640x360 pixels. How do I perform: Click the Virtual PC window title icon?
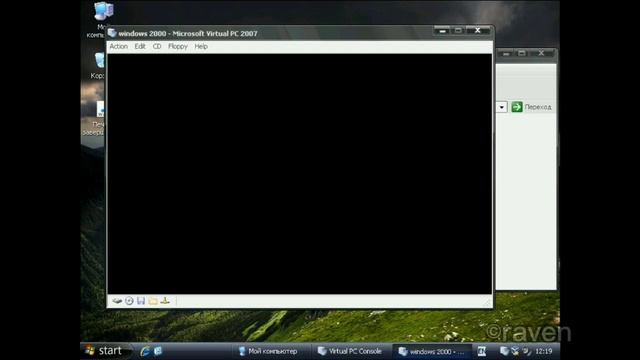pyautogui.click(x=112, y=33)
